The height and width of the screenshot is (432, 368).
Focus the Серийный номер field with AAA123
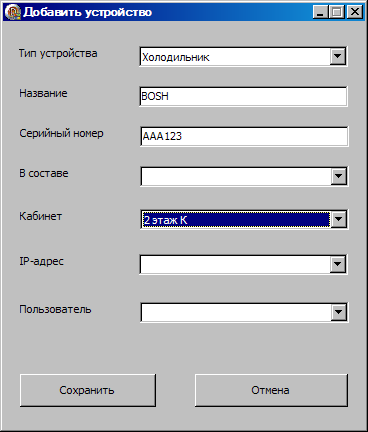[244, 136]
